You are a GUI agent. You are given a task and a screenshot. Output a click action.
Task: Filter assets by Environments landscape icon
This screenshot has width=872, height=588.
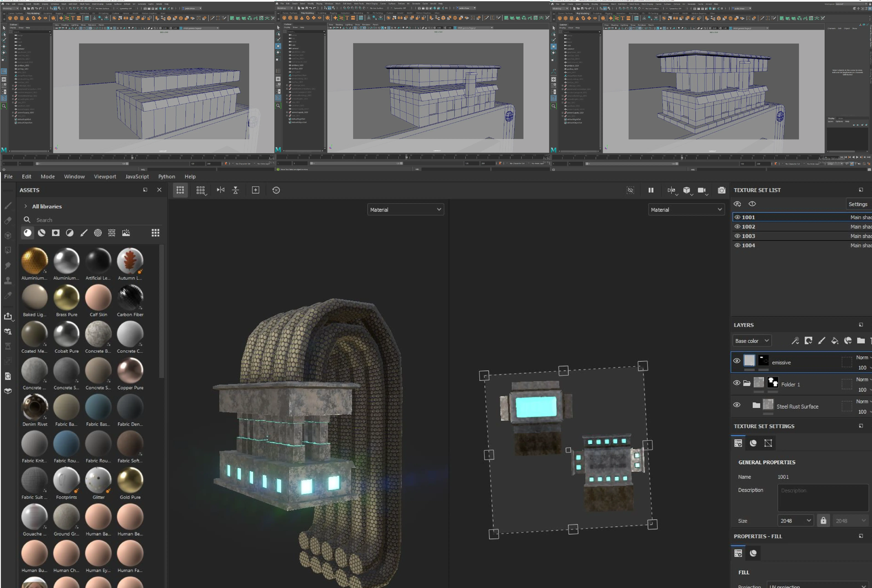(x=126, y=233)
